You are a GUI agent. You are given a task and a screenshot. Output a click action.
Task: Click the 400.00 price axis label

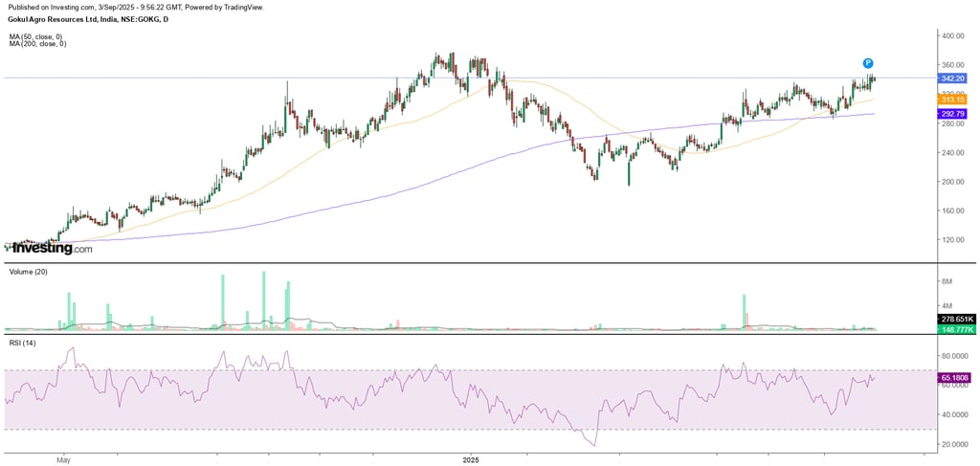(x=952, y=36)
